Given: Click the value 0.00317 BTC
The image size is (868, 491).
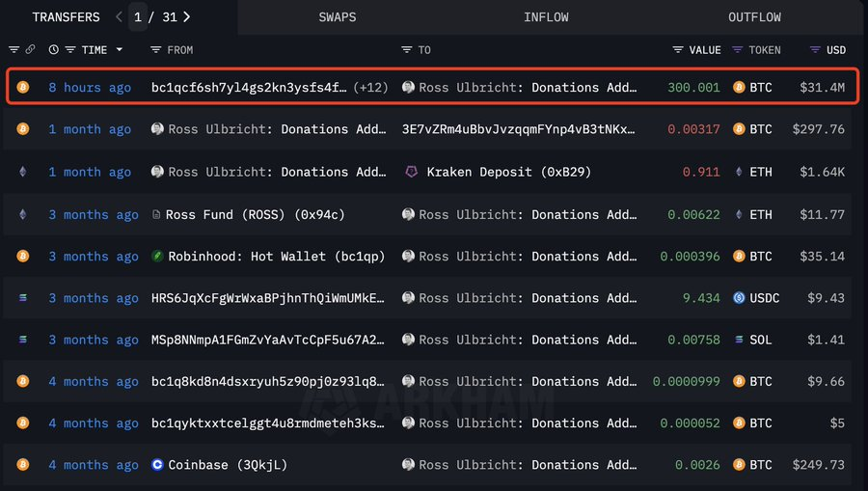Looking at the screenshot, I should pyautogui.click(x=693, y=129).
